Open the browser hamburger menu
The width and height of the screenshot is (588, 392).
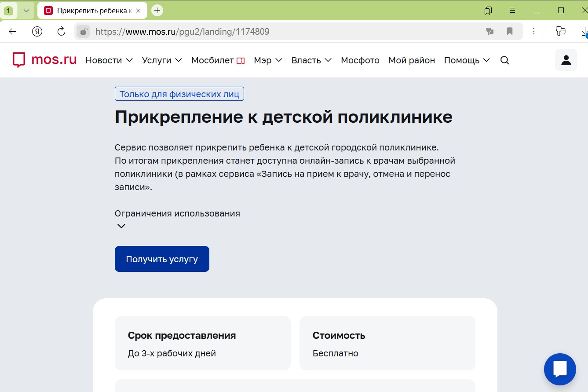[513, 10]
